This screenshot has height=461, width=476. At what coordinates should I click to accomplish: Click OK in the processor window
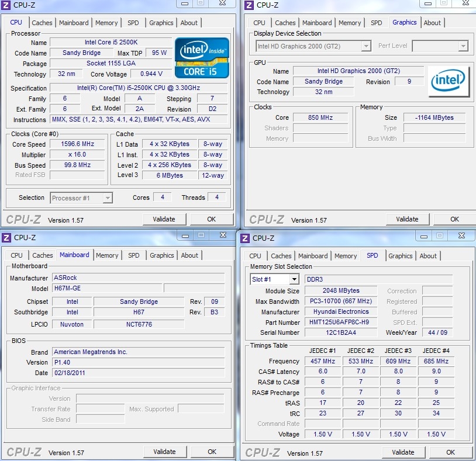click(x=211, y=219)
